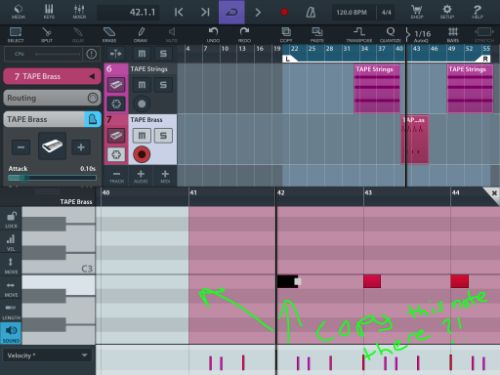This screenshot has height=375, width=500.
Task: Select the TAPE Brass clip in arrangement
Action: tap(414, 139)
